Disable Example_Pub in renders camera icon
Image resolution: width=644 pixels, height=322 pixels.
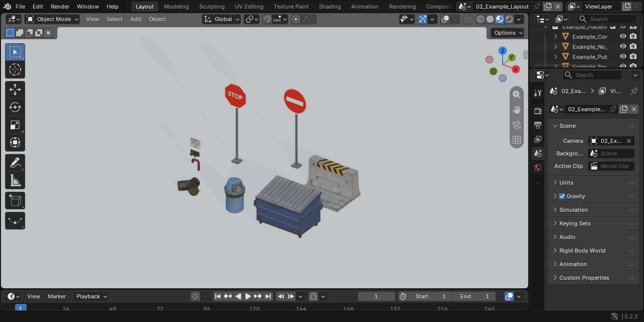click(633, 56)
